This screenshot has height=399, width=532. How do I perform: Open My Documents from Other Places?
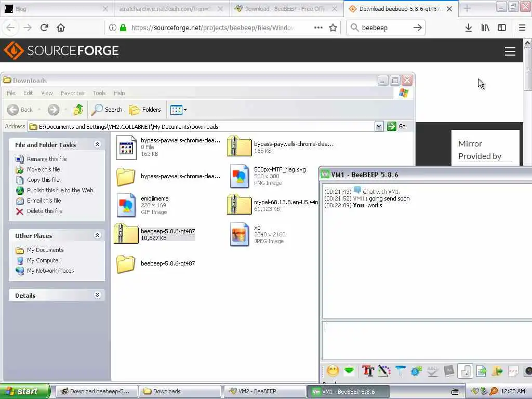click(45, 250)
